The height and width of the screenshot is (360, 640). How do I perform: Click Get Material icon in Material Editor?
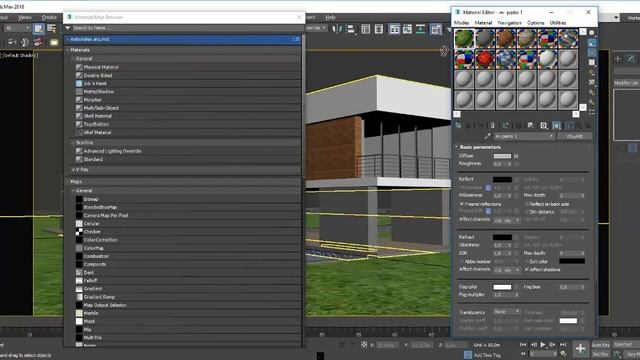(458, 125)
